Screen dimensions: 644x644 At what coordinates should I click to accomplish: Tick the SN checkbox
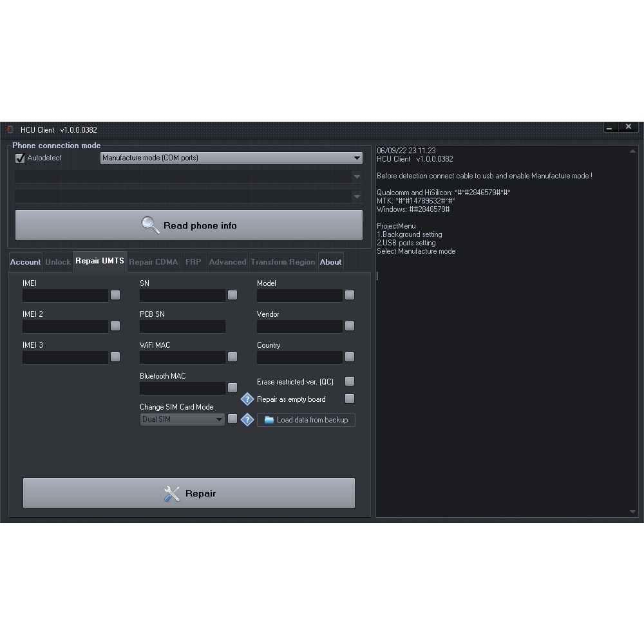[232, 295]
